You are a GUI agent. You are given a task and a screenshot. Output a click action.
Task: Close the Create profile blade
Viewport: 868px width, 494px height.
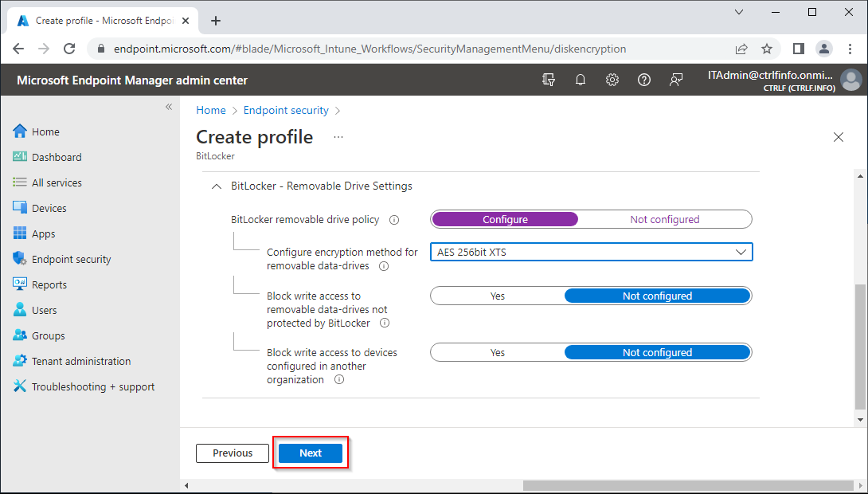pos(838,137)
